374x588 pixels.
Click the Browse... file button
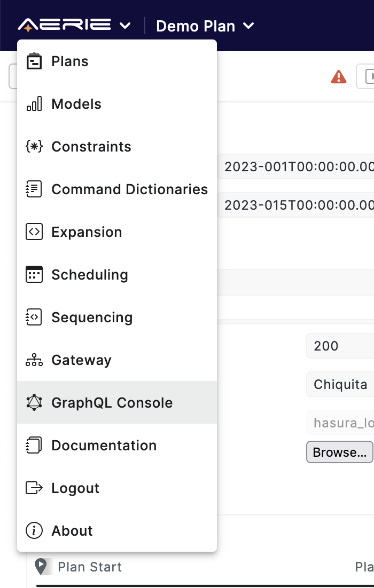339,452
